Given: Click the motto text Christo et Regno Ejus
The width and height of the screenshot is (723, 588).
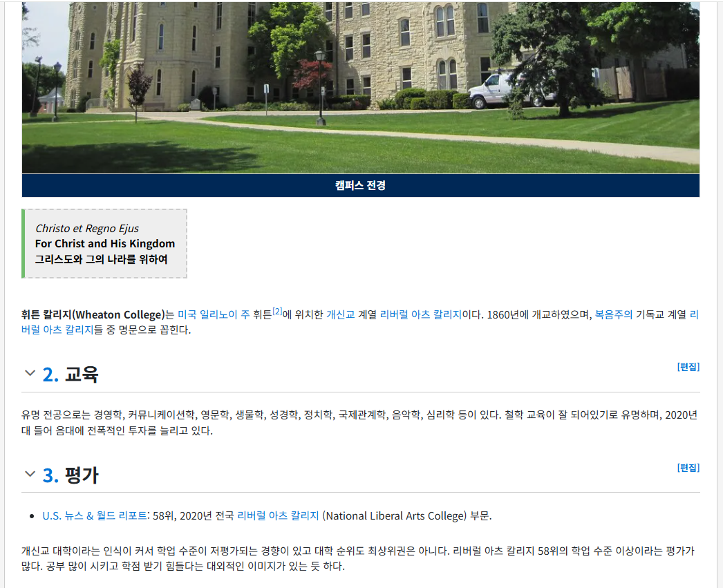Looking at the screenshot, I should (x=87, y=229).
